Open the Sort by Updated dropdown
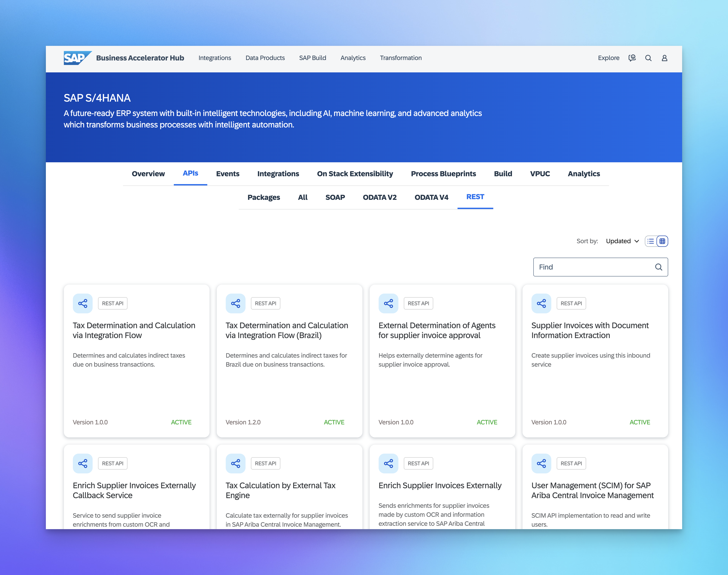 coord(622,241)
